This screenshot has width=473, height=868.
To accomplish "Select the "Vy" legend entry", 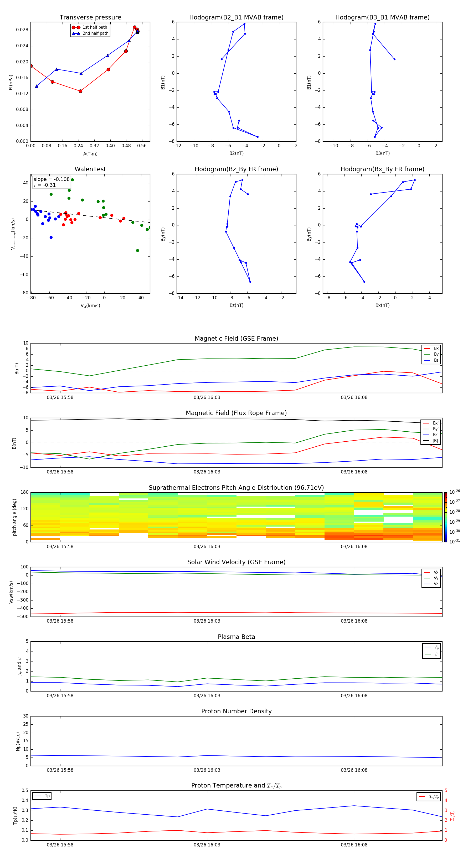I will (431, 578).
